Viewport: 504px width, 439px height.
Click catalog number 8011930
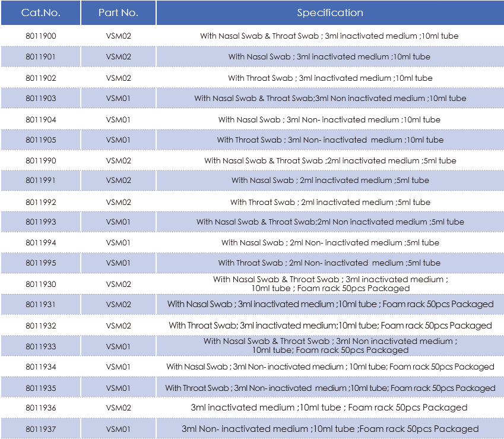(41, 284)
